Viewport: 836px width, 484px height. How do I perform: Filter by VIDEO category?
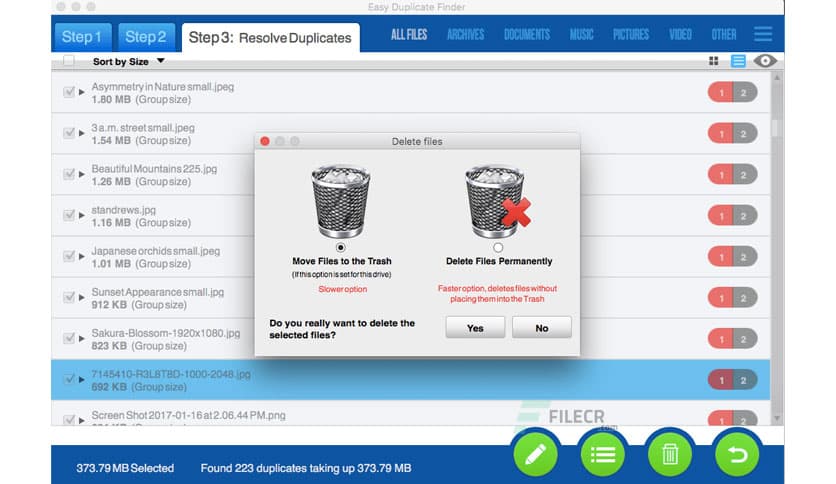click(680, 35)
